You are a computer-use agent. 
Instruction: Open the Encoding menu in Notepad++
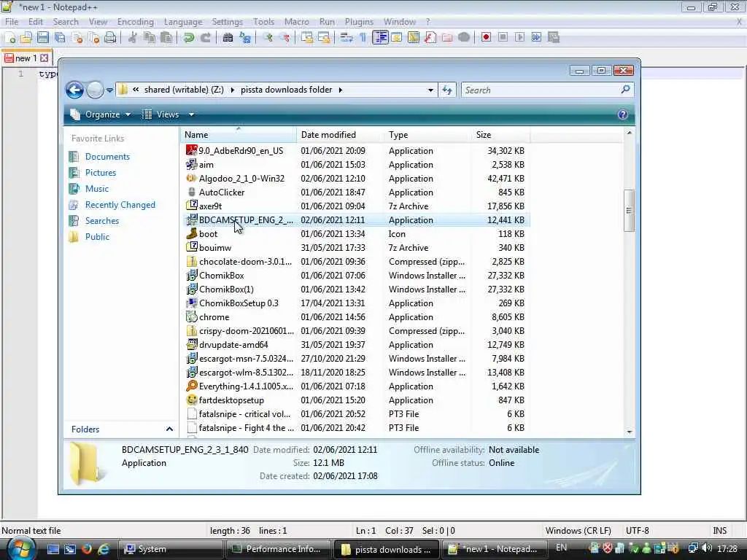click(135, 21)
